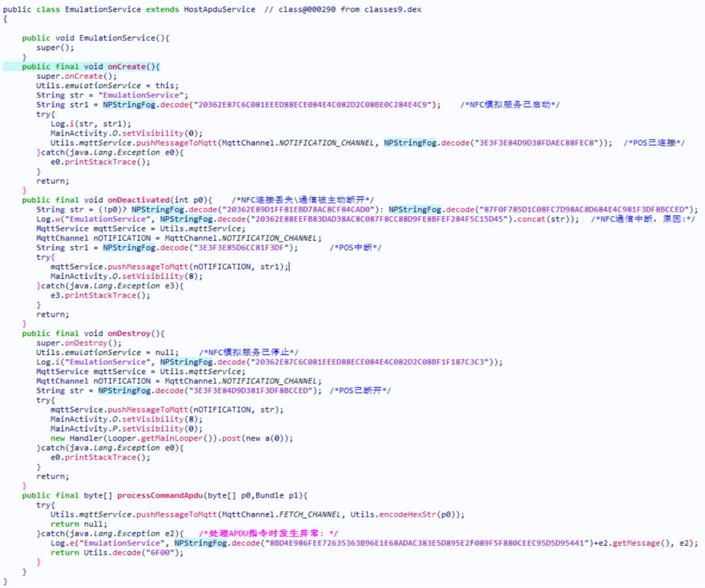
Task: Click the processCommandApdu method name
Action: click(161, 495)
